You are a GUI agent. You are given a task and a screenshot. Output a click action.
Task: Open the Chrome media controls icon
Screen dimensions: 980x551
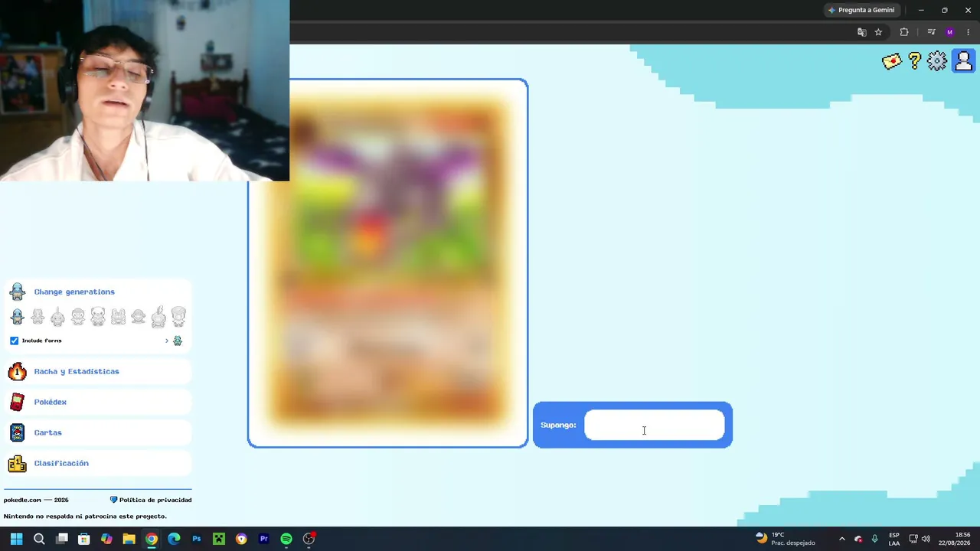coord(931,32)
